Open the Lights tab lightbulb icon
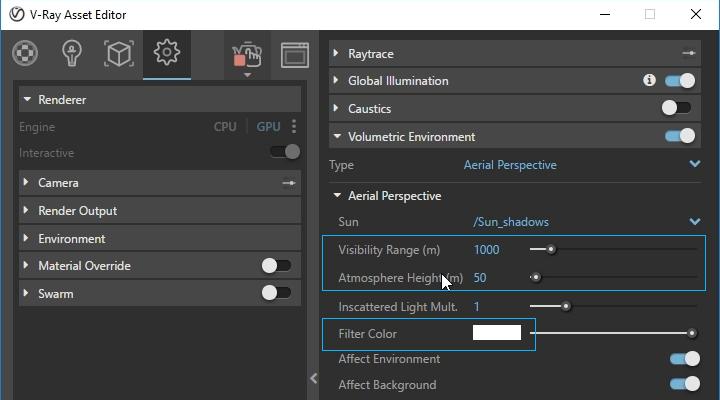Viewport: 720px width, 400px height. (x=71, y=52)
